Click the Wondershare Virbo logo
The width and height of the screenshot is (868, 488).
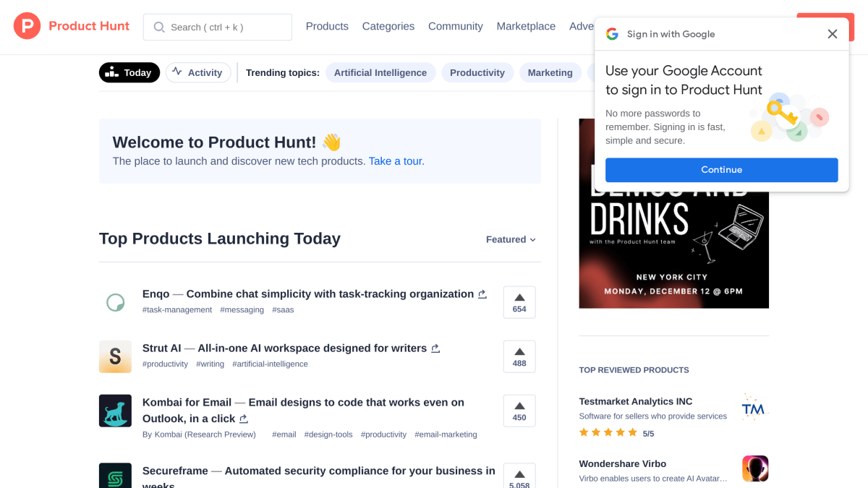755,468
